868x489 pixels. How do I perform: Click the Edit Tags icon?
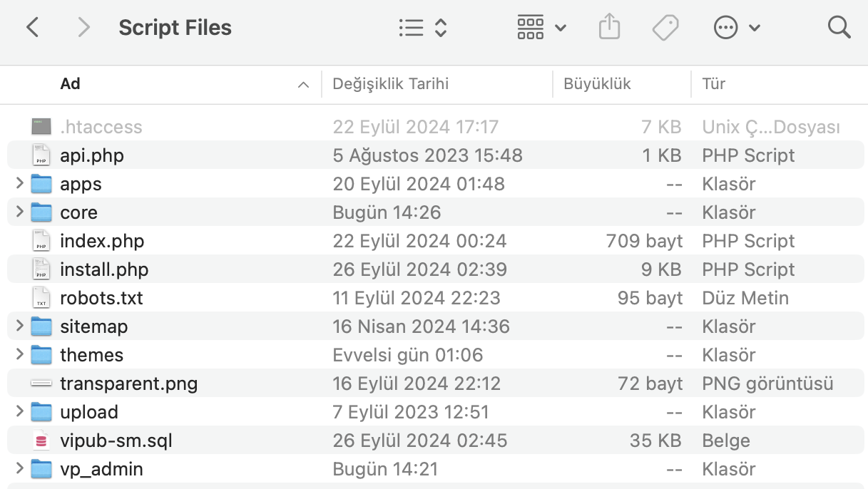(665, 28)
